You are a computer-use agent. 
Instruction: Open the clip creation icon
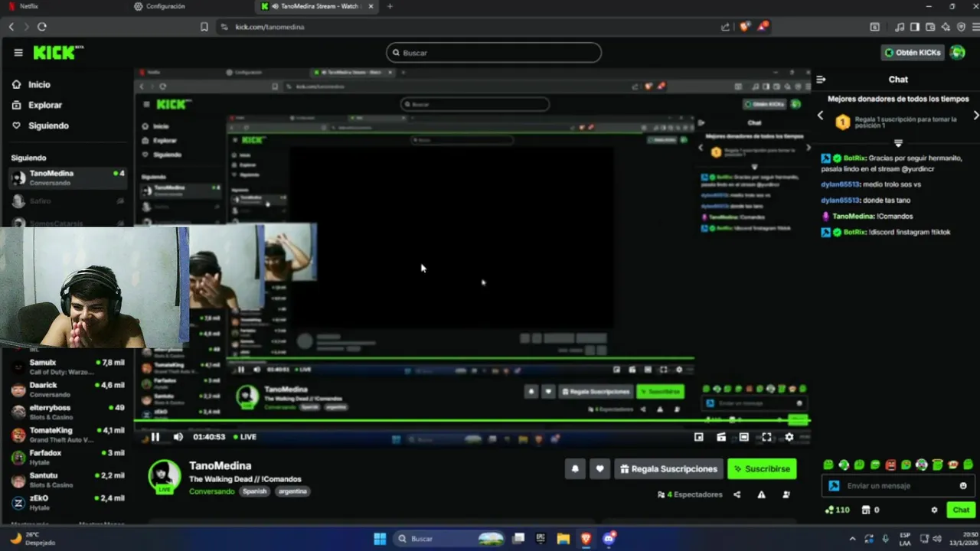(721, 437)
